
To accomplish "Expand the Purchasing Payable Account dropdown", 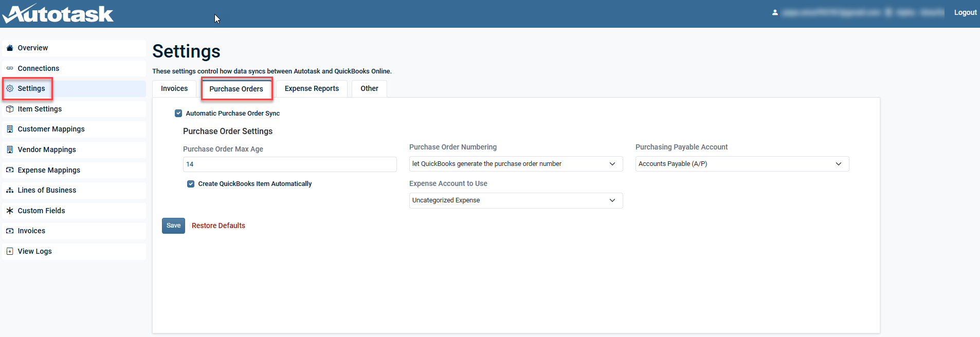I will 741,164.
